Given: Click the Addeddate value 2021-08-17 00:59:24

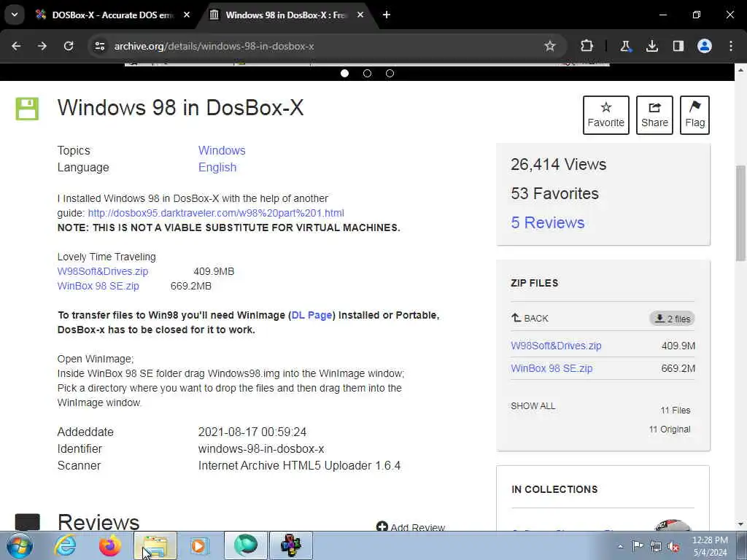Looking at the screenshot, I should (x=252, y=432).
